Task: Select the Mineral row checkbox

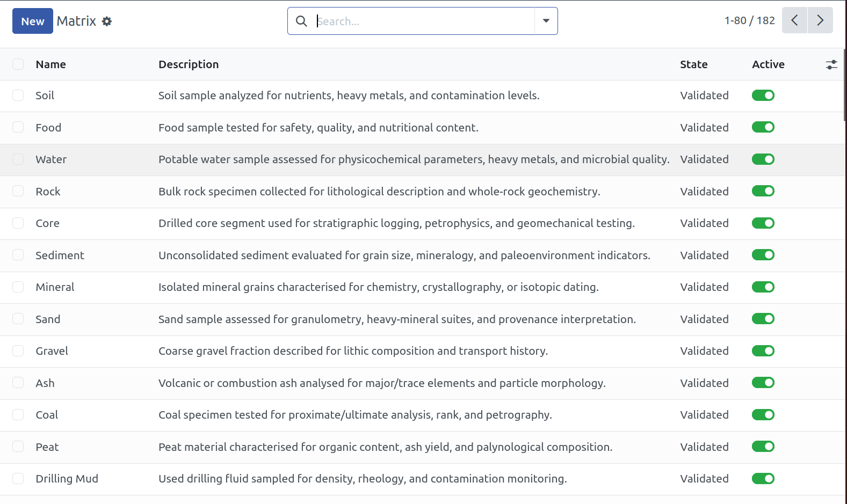Action: click(18, 287)
